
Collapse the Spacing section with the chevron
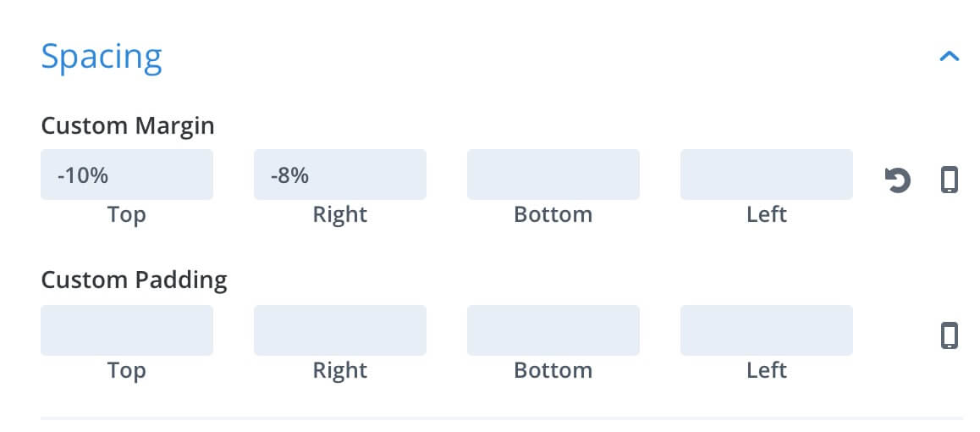[x=949, y=56]
